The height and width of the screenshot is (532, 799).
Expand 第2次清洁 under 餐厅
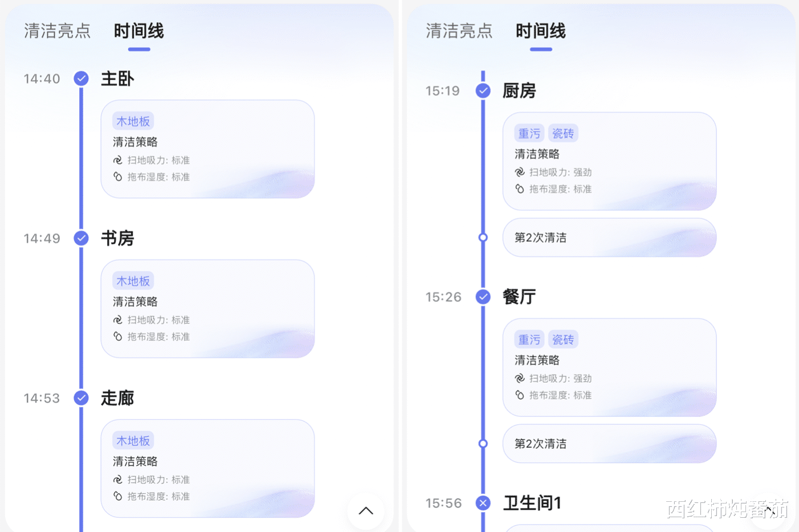pyautogui.click(x=609, y=444)
